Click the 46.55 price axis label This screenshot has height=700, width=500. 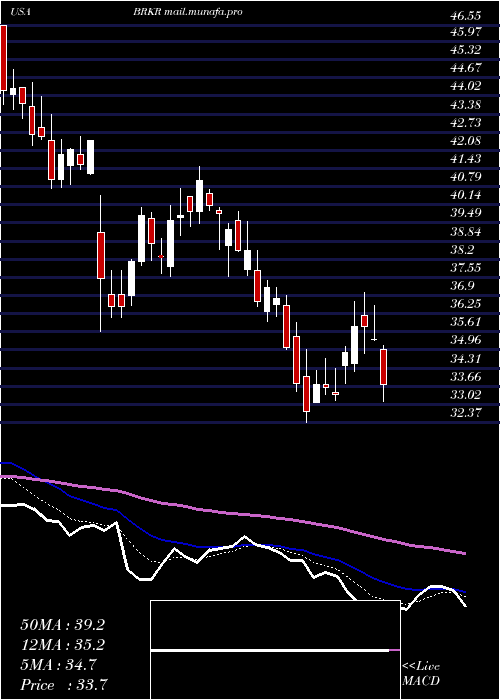465,17
